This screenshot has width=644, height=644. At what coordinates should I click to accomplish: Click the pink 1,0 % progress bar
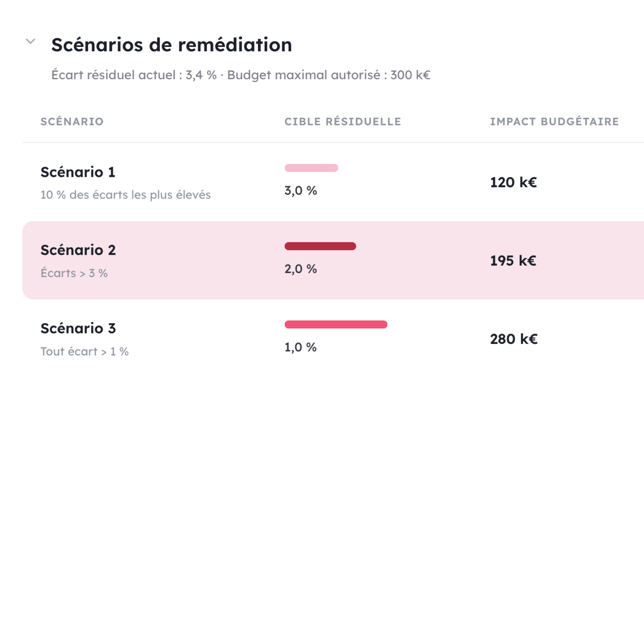pyautogui.click(x=336, y=324)
